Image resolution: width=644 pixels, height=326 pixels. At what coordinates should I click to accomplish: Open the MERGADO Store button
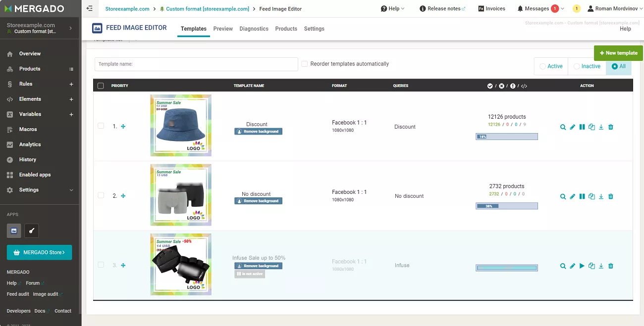click(x=39, y=252)
